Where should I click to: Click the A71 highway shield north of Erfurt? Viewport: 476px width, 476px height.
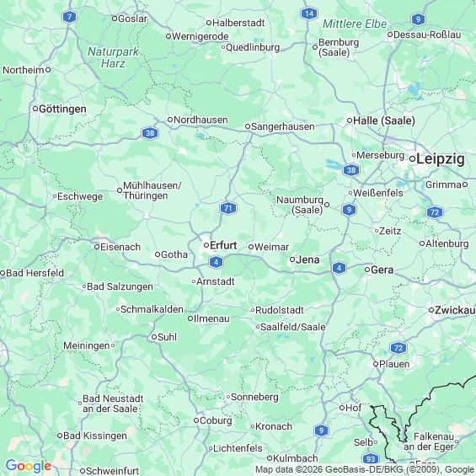[x=228, y=208]
